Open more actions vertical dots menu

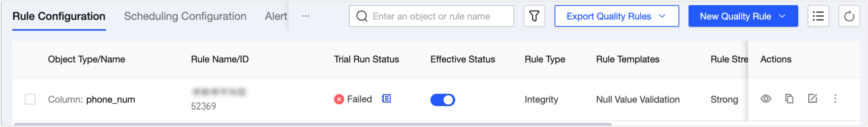coord(835,99)
